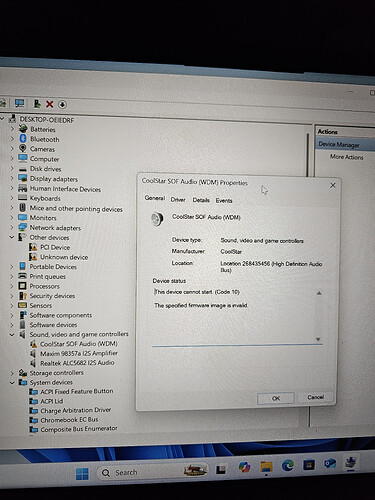Select Device Manager in Actions pane
This screenshot has width=375, height=500.
coord(339,144)
